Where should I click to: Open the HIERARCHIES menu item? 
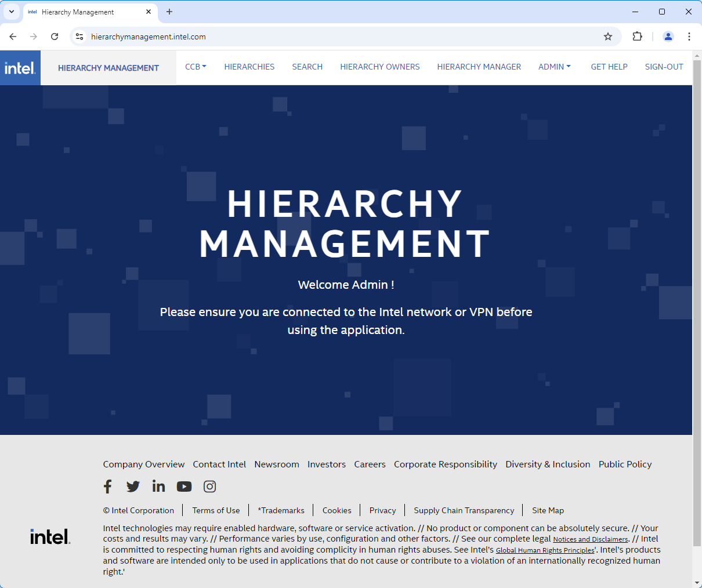(249, 67)
